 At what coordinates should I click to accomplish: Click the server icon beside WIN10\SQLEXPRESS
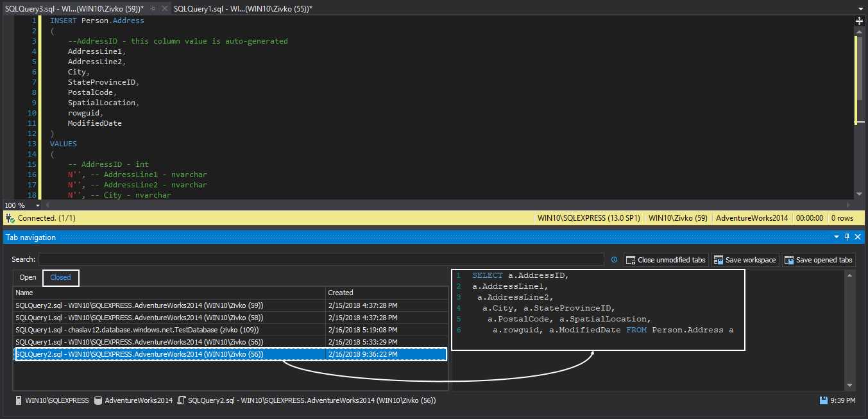tap(17, 400)
